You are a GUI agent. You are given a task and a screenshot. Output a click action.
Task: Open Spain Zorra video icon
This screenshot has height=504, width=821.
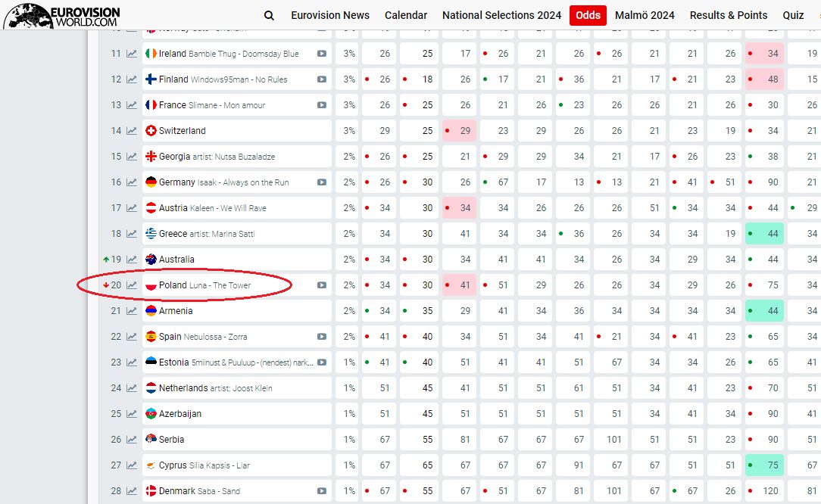322,337
